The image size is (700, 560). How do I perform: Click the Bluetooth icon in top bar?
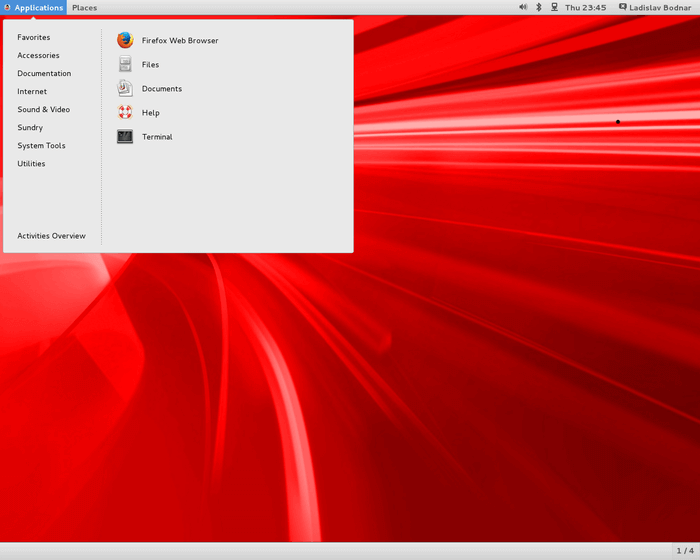(x=539, y=7)
